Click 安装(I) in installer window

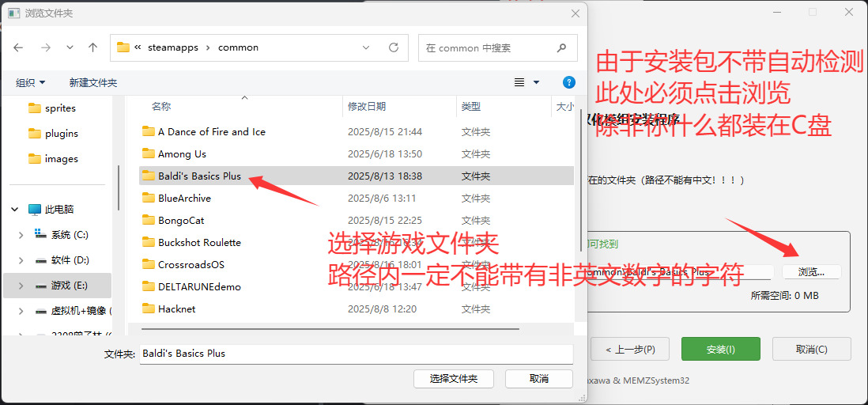721,349
